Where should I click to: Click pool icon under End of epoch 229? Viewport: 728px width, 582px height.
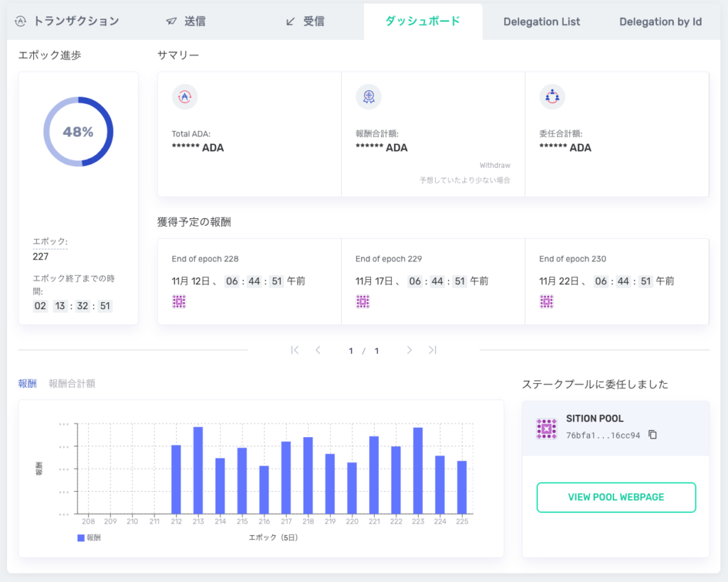pos(363,302)
